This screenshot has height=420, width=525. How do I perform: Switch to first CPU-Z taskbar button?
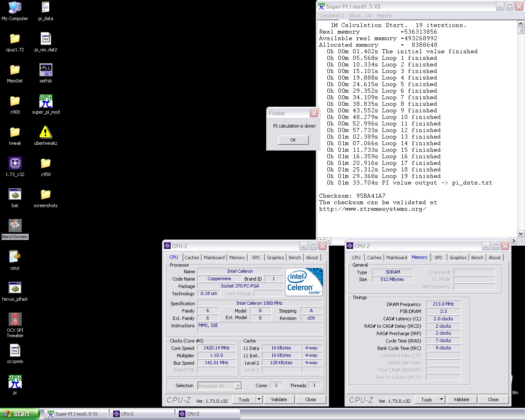pyautogui.click(x=142, y=414)
